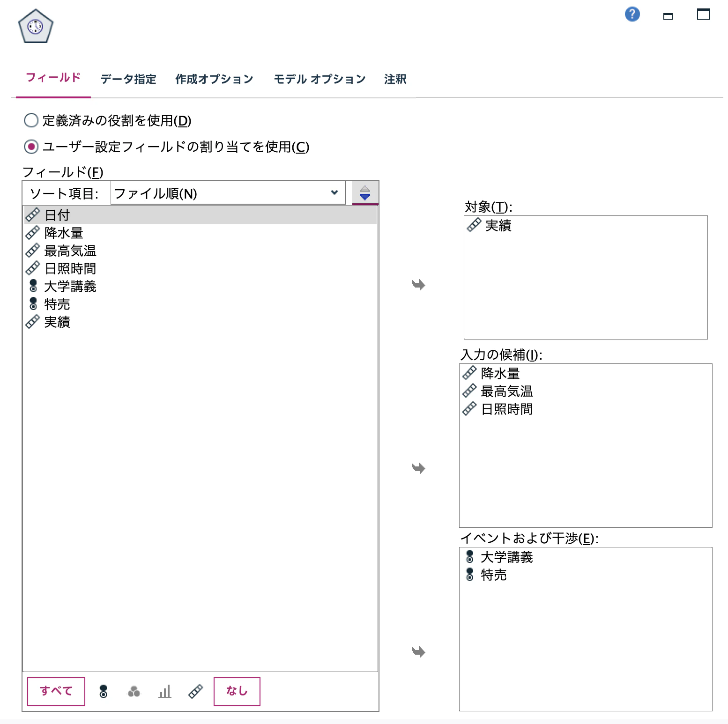Select 最高気温 in 入力の候補 box
Viewport: 728px width, 724px height.
[586, 391]
